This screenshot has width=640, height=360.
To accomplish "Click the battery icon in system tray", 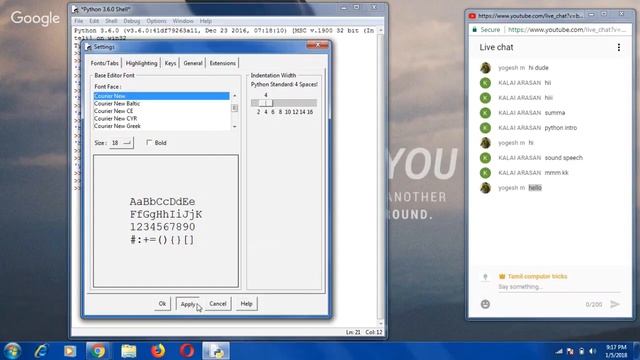I will coord(582,351).
